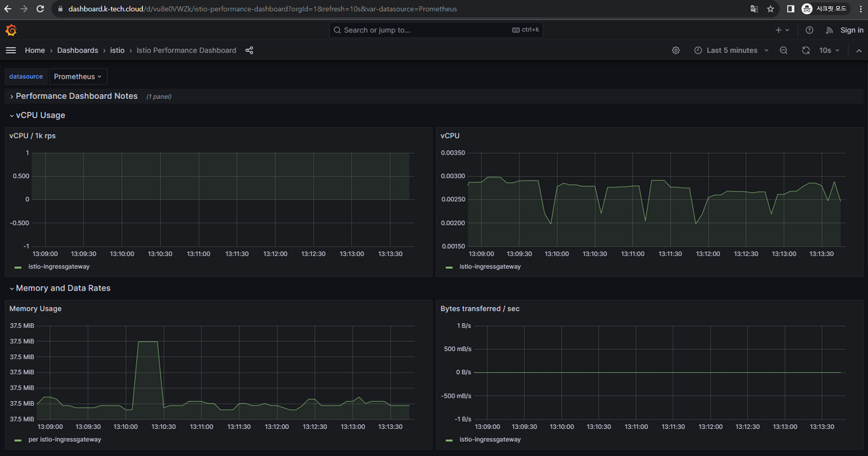Go to Home breadcrumb
This screenshot has width=868, height=456.
[x=35, y=50]
